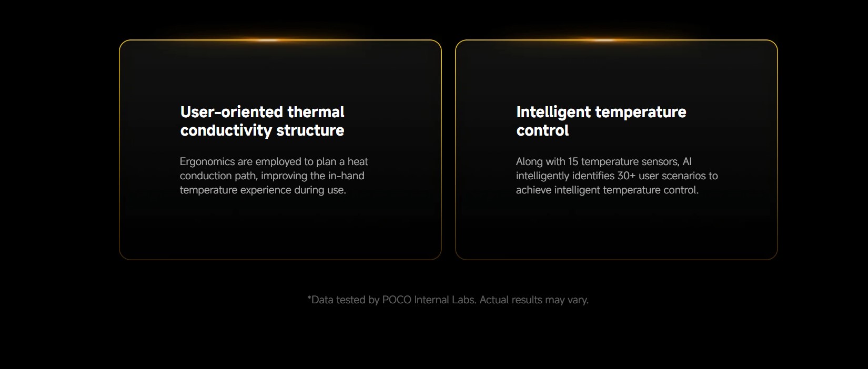Click "AI" in the right card description
Viewport: 868px width, 369px height.
tap(687, 161)
